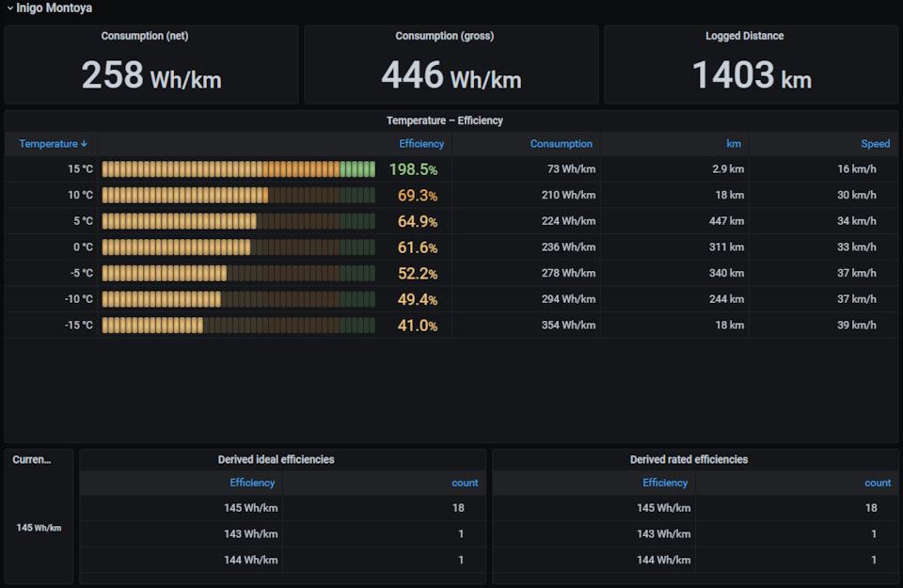Select the 198.5% efficiency value cell
Image resolution: width=903 pixels, height=588 pixels.
[413, 169]
